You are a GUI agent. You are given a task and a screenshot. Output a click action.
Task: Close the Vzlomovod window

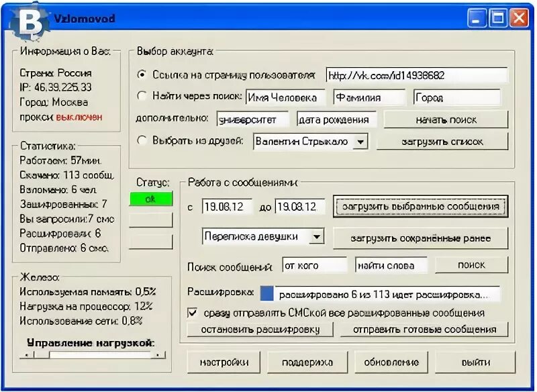519,18
